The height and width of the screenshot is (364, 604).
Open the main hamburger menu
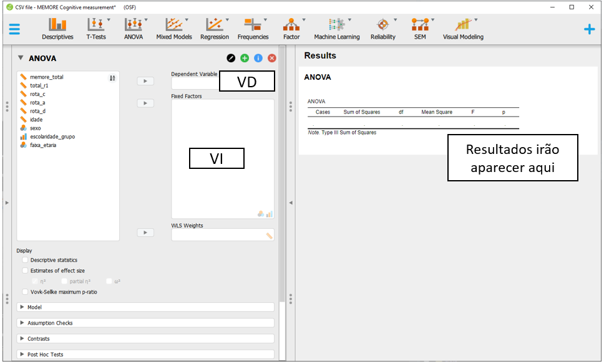click(14, 29)
